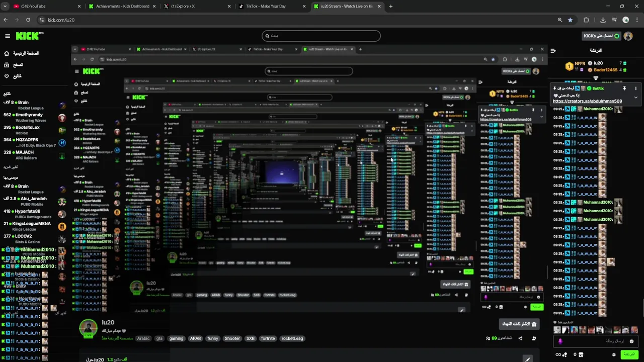Viewport: 644px width, 362px height.
Task: Switch to the Explore / X tab
Action: [x=197, y=6]
